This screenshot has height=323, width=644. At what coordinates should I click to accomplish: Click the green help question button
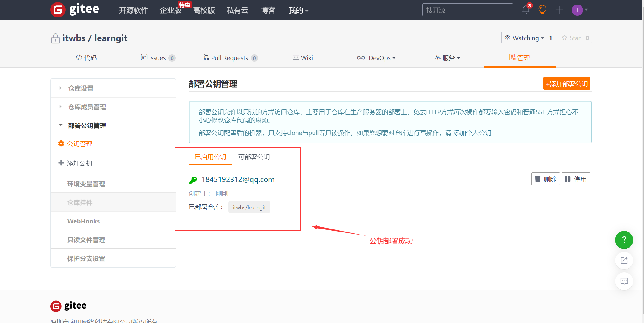(x=624, y=240)
